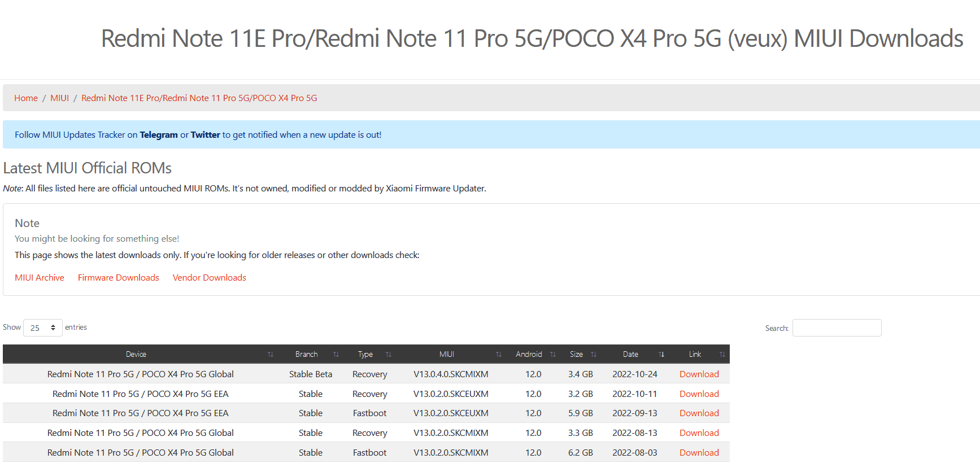The image size is (980, 463).
Task: Click the 2022-10-24 date cell
Action: pyautogui.click(x=635, y=374)
